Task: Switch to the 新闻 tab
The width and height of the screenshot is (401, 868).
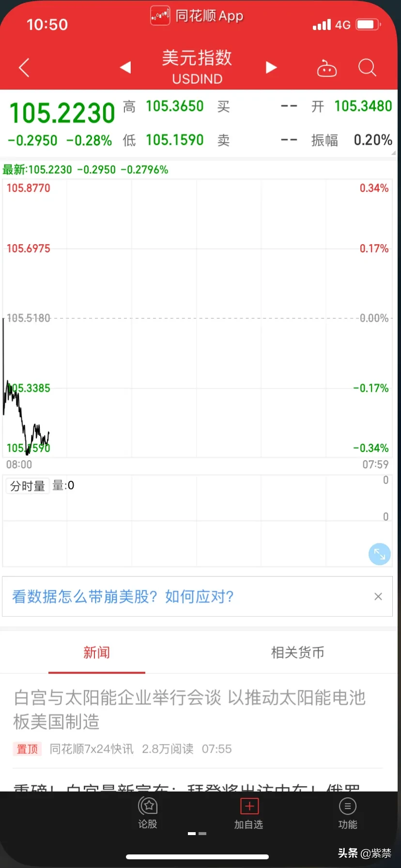Action: 97,652
